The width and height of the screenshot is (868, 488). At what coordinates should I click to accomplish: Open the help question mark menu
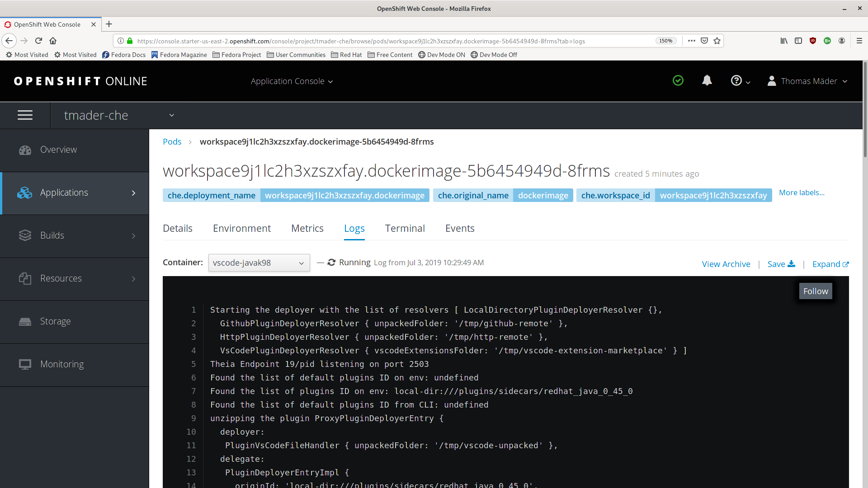pos(737,80)
